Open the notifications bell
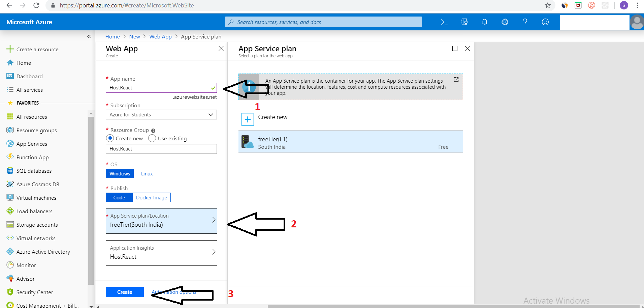The width and height of the screenshot is (644, 308). 484,22
